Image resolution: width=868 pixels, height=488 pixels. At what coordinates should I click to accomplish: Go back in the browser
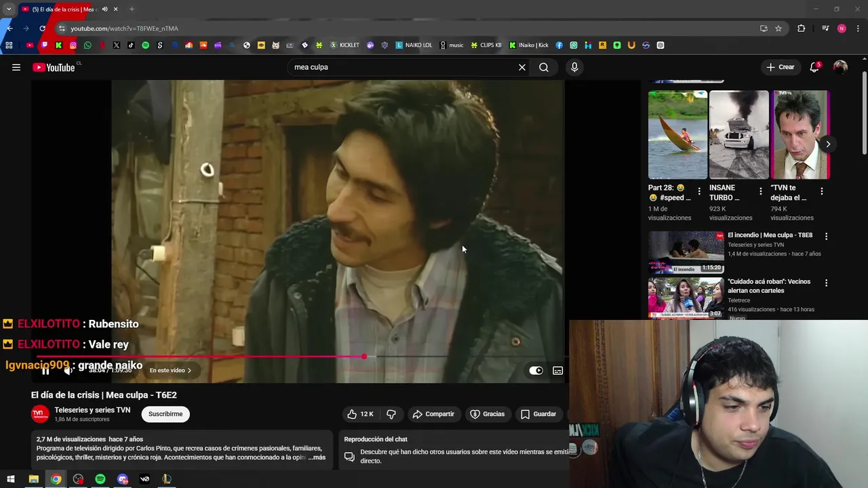tap(9, 28)
